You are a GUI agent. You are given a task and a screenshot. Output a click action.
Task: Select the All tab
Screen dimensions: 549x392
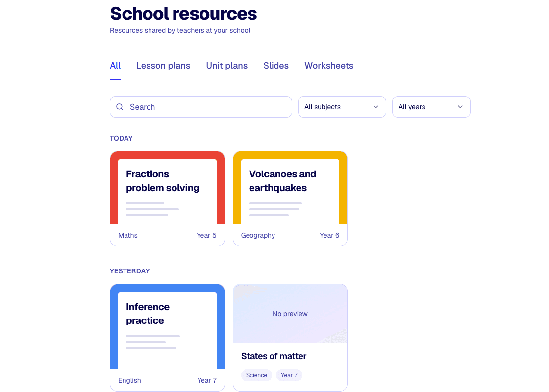pyautogui.click(x=115, y=66)
